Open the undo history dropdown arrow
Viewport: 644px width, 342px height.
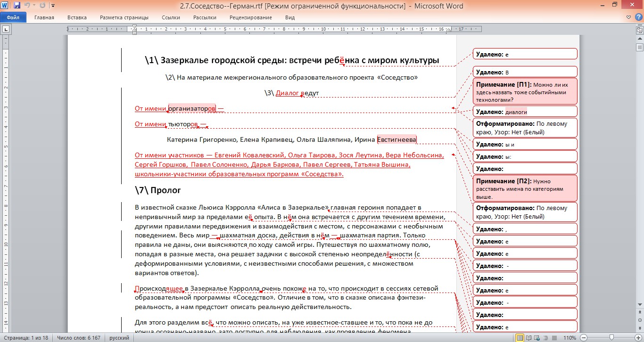pyautogui.click(x=34, y=6)
